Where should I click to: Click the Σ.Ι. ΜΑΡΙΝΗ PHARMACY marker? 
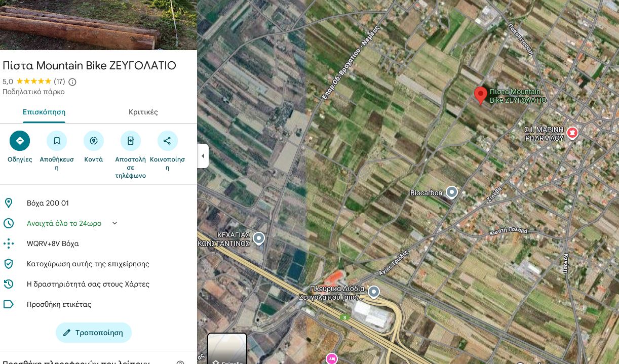[x=572, y=133]
